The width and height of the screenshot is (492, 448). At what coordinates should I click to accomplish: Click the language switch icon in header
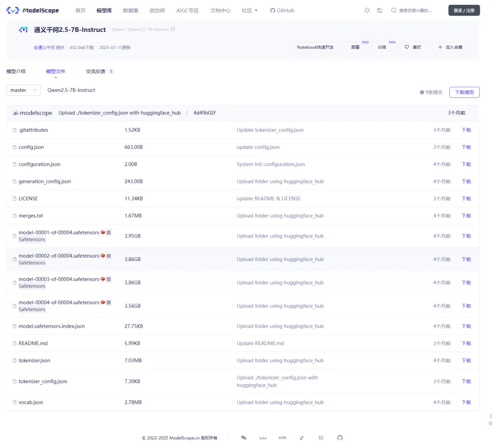tap(380, 10)
